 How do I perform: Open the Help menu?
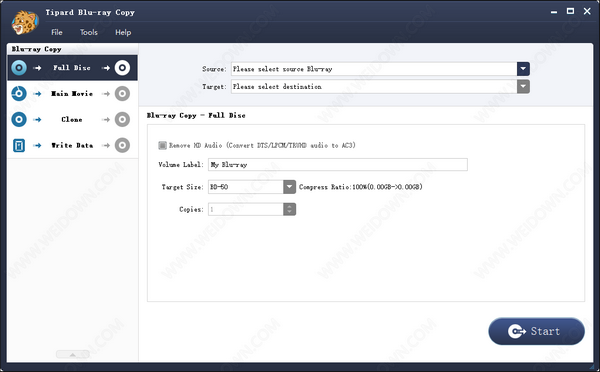[123, 33]
